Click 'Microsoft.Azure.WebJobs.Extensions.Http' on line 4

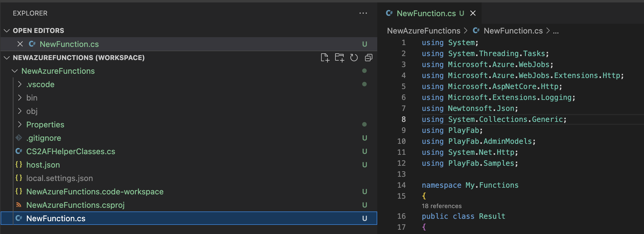[x=534, y=76]
